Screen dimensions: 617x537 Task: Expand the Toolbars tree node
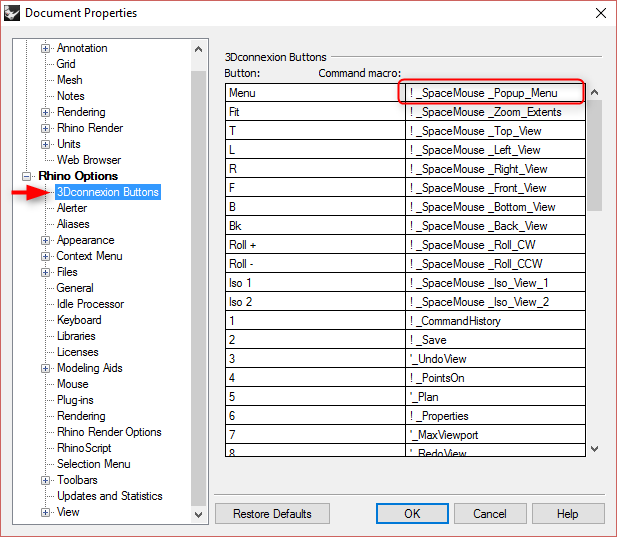[45, 480]
